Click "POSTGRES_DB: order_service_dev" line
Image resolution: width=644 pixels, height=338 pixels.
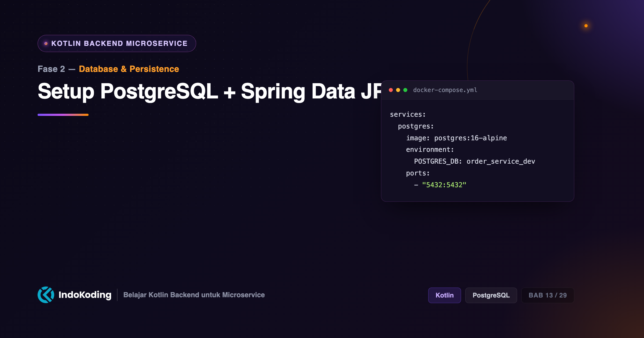coord(474,161)
